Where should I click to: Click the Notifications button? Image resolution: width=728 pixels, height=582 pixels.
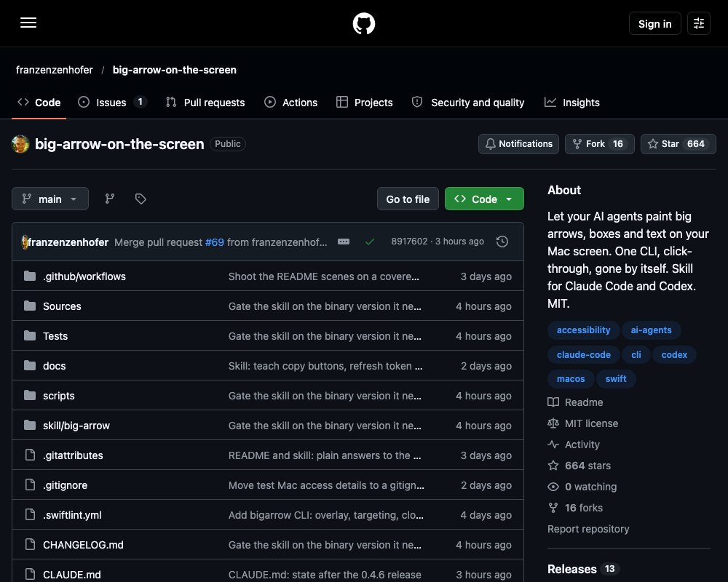[518, 144]
